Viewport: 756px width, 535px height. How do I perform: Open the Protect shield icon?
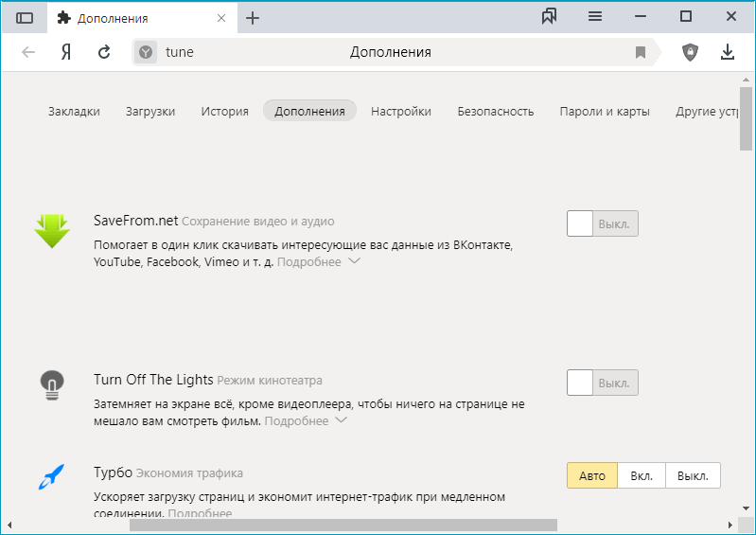[x=691, y=52]
